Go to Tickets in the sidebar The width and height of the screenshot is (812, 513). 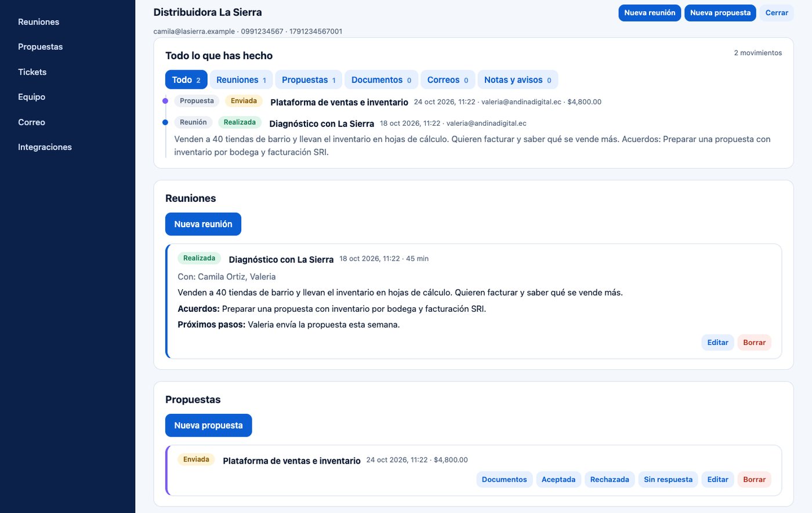tap(32, 72)
